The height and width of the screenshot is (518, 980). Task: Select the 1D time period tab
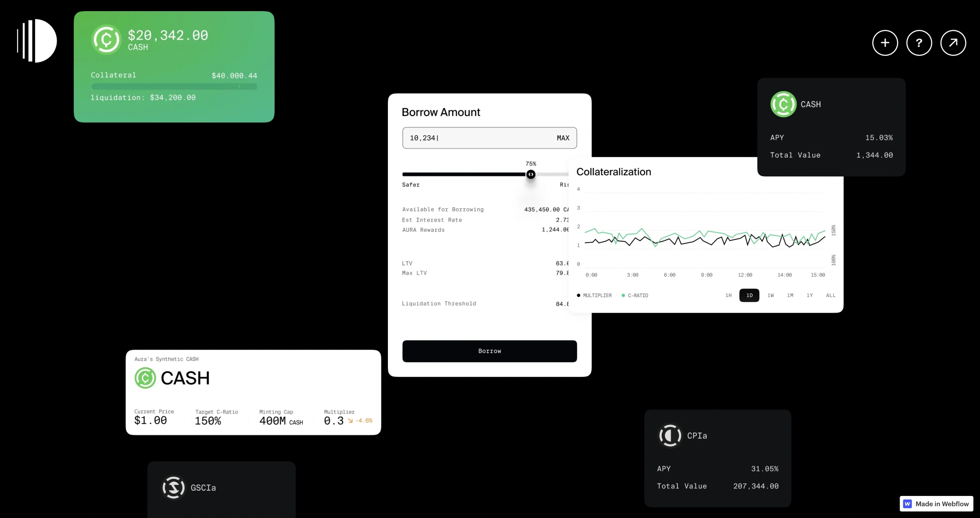pos(749,295)
